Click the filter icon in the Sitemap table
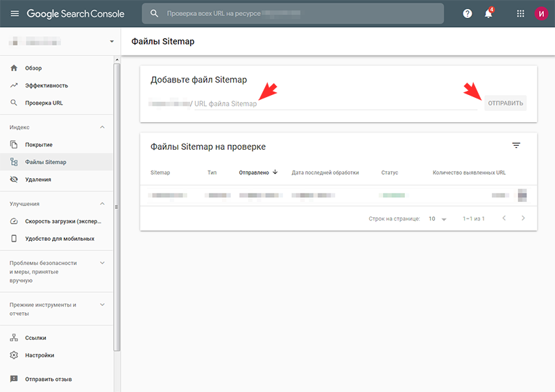 click(x=515, y=146)
